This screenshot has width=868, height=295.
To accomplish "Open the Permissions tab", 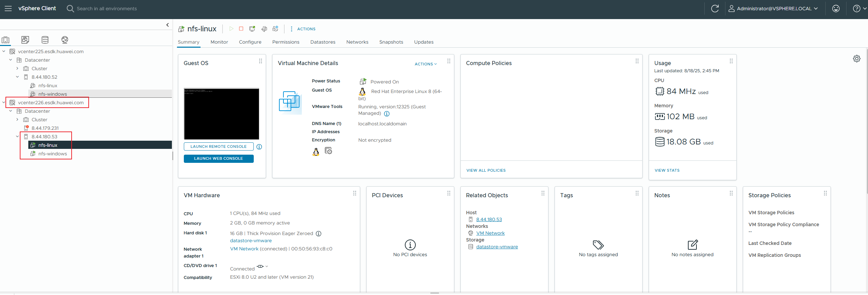I will click(x=286, y=42).
